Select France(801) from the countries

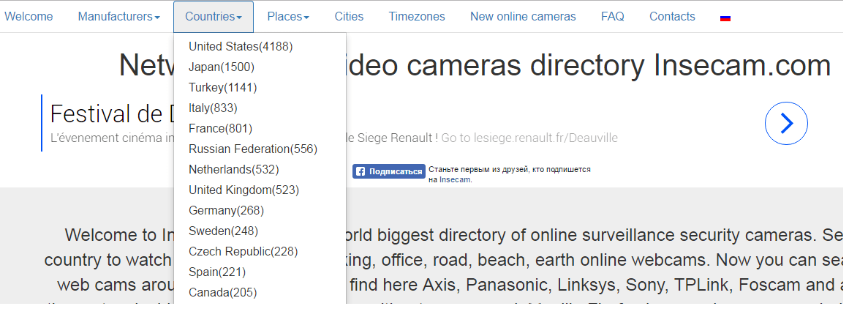[x=260, y=129]
